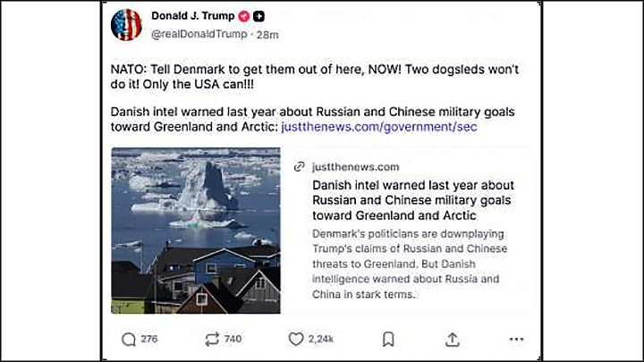Bookmark this post

(388, 340)
